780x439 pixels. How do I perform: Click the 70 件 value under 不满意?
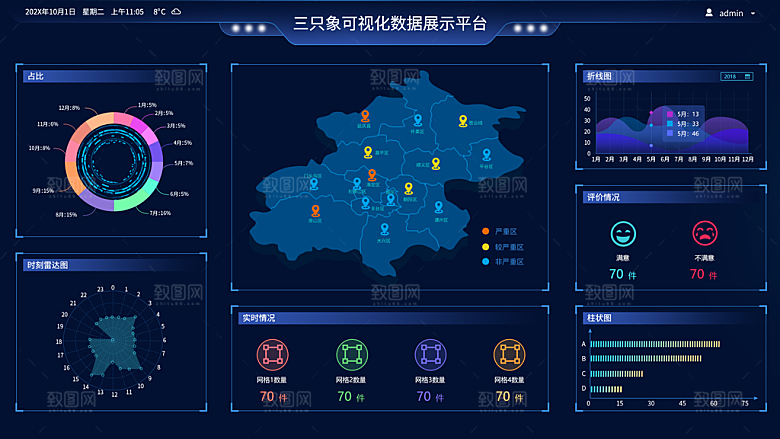coord(703,274)
